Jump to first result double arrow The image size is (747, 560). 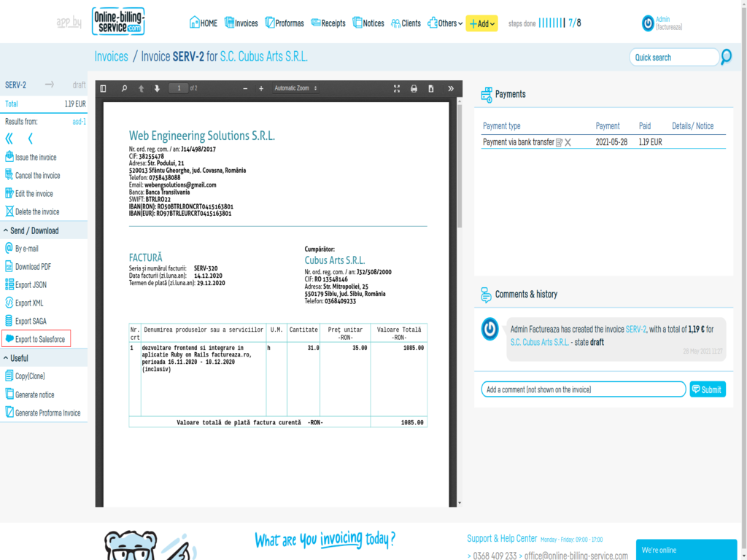pos(9,139)
